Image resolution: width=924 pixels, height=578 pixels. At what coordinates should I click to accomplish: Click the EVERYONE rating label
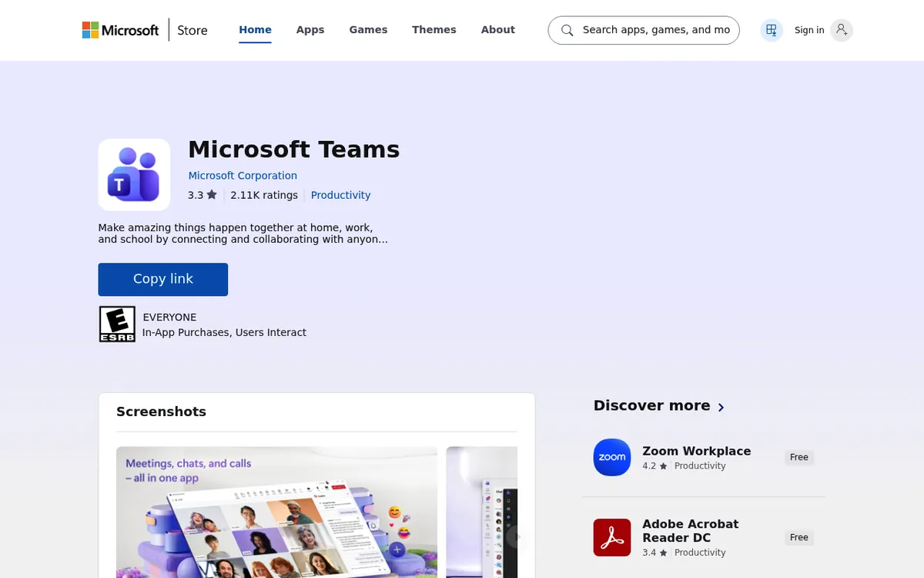click(169, 318)
